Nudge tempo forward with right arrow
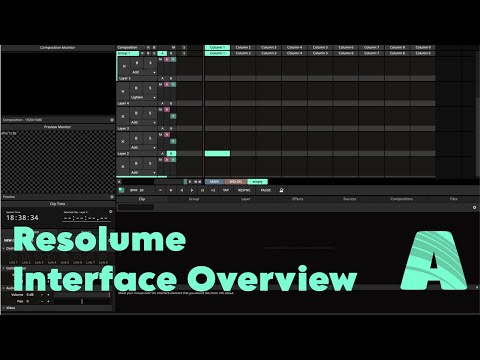This screenshot has width=480, height=360. [x=192, y=190]
